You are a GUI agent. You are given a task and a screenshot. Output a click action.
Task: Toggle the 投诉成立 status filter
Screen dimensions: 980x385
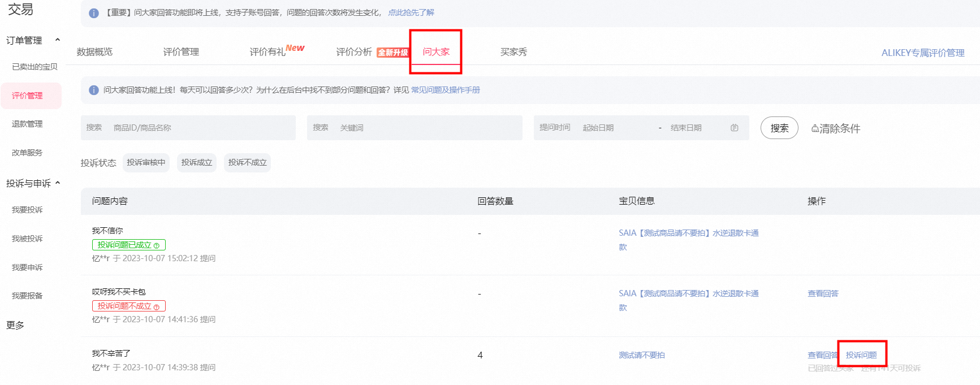[196, 162]
